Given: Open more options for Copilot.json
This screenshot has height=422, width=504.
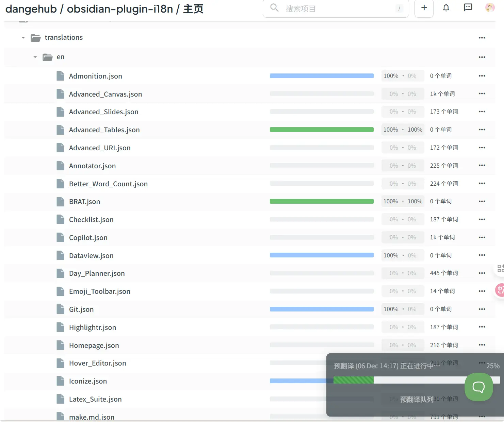Looking at the screenshot, I should coord(482,237).
